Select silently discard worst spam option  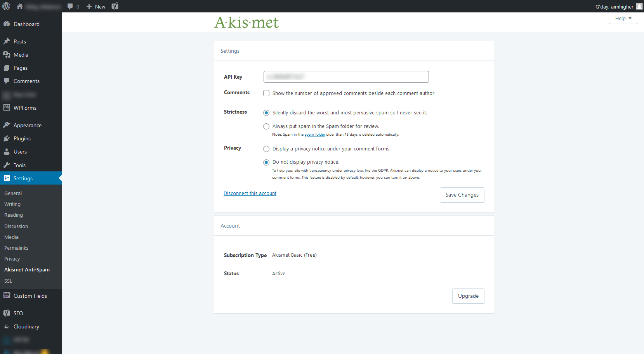(266, 113)
